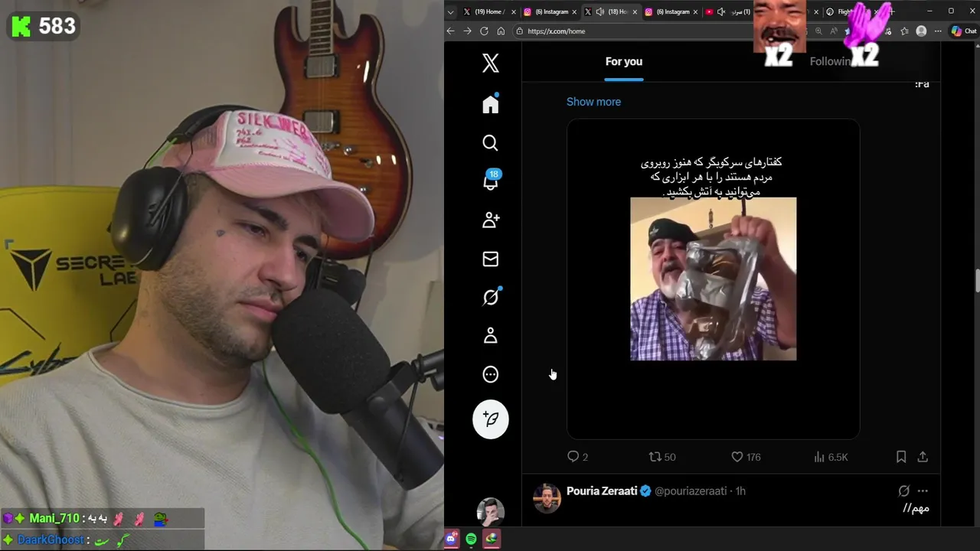The width and height of the screenshot is (980, 551).
Task: Bookmark the post
Action: pyautogui.click(x=901, y=457)
